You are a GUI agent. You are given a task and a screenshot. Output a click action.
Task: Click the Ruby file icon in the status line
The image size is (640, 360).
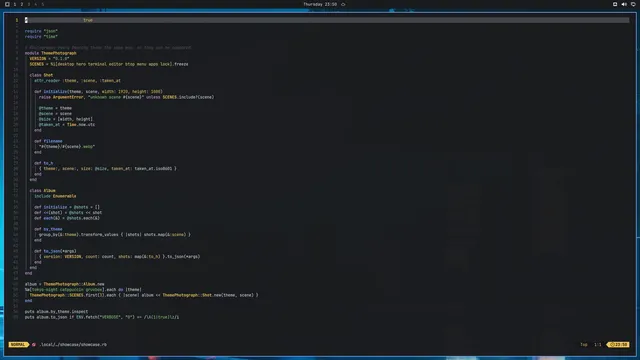[x=34, y=344]
